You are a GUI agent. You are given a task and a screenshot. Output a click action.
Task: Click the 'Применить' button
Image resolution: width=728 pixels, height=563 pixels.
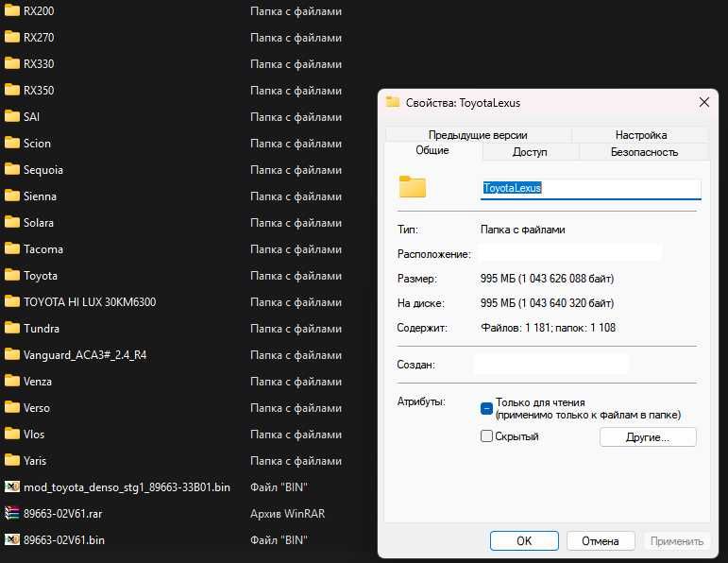tap(676, 540)
